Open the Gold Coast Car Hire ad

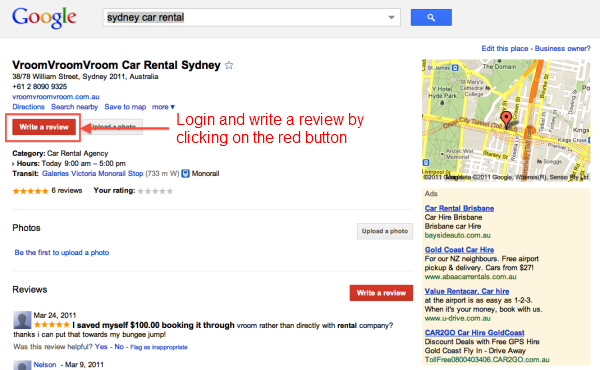(459, 250)
